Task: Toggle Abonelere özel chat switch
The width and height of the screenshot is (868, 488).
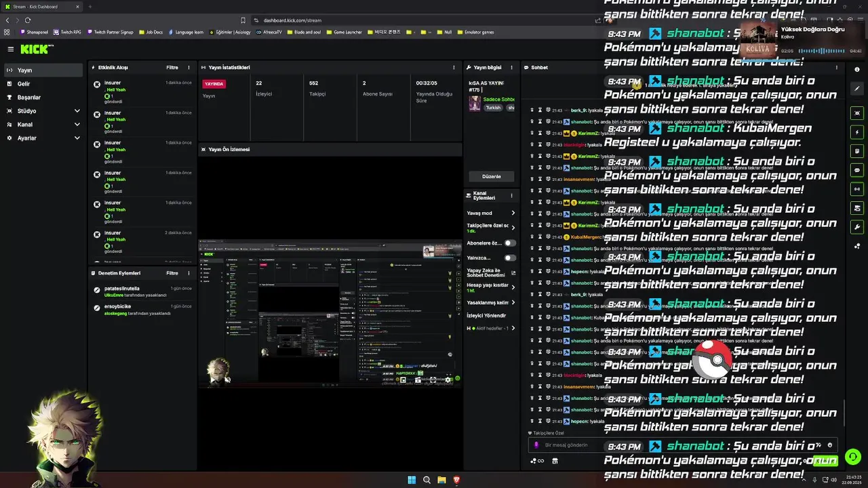Action: click(x=509, y=243)
